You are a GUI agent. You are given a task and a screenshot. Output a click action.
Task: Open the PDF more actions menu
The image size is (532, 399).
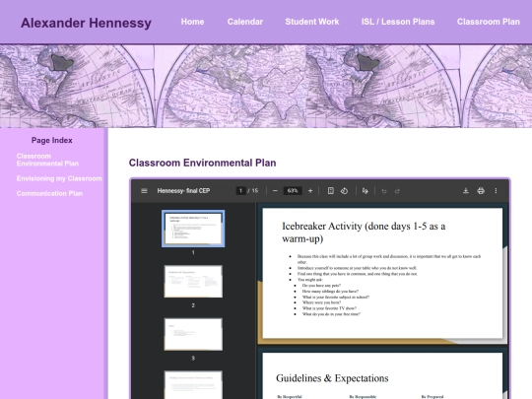point(496,191)
